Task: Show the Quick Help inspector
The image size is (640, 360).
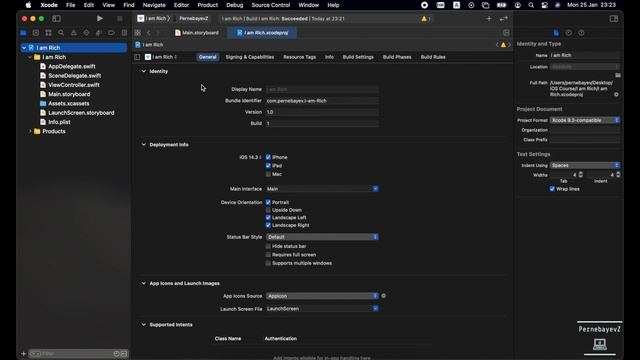Action: click(x=581, y=33)
